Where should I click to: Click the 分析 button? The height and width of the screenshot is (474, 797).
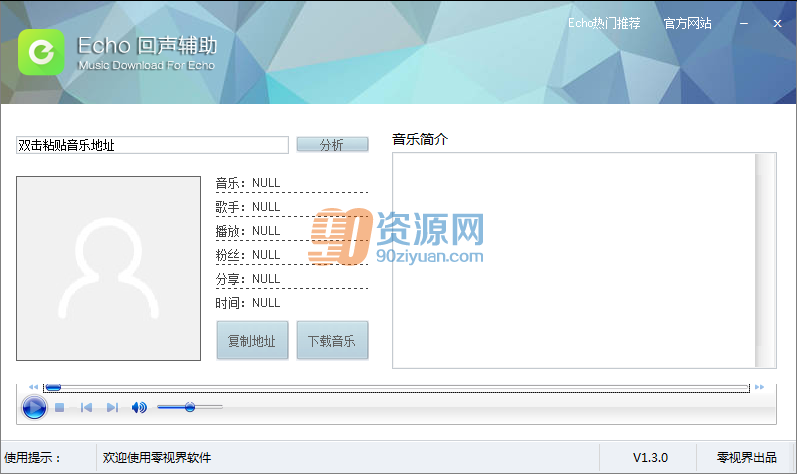(x=332, y=145)
